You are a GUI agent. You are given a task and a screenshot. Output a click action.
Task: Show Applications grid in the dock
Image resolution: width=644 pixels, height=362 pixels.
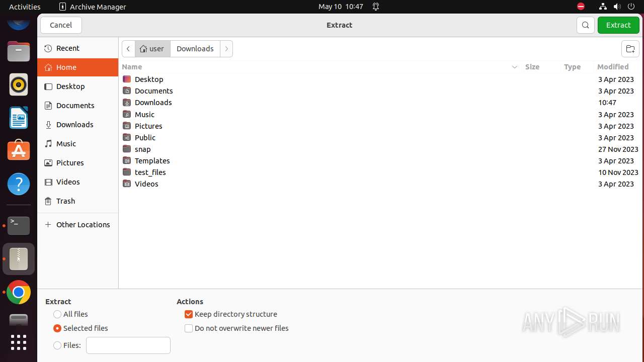coord(19,342)
